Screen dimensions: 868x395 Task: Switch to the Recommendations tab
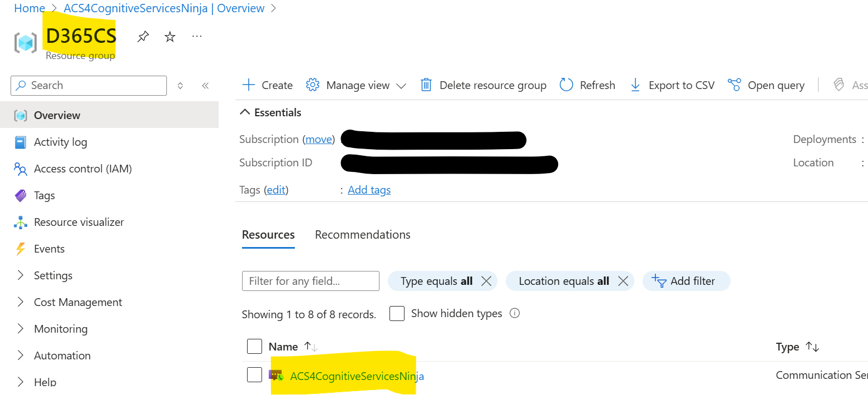pyautogui.click(x=363, y=235)
